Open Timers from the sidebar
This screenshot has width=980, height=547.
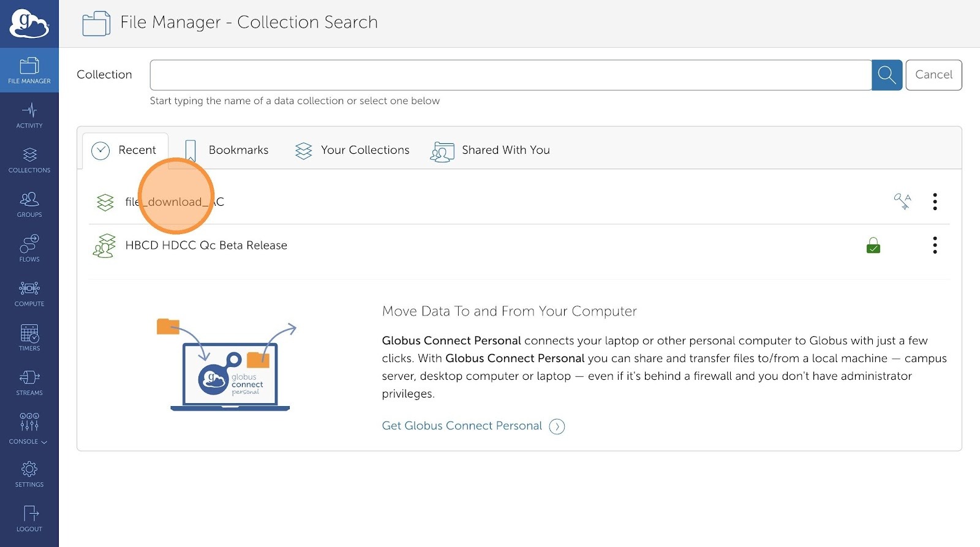coord(29,338)
